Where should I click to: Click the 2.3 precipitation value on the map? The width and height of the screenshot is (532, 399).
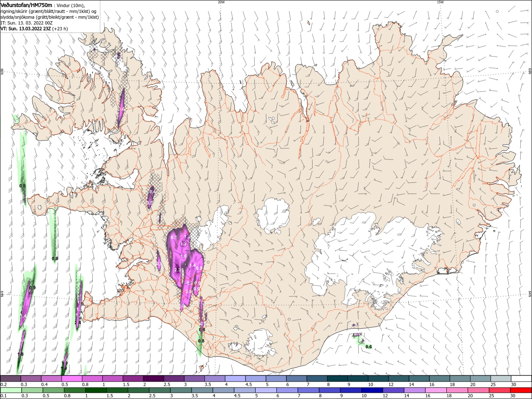click(x=177, y=270)
